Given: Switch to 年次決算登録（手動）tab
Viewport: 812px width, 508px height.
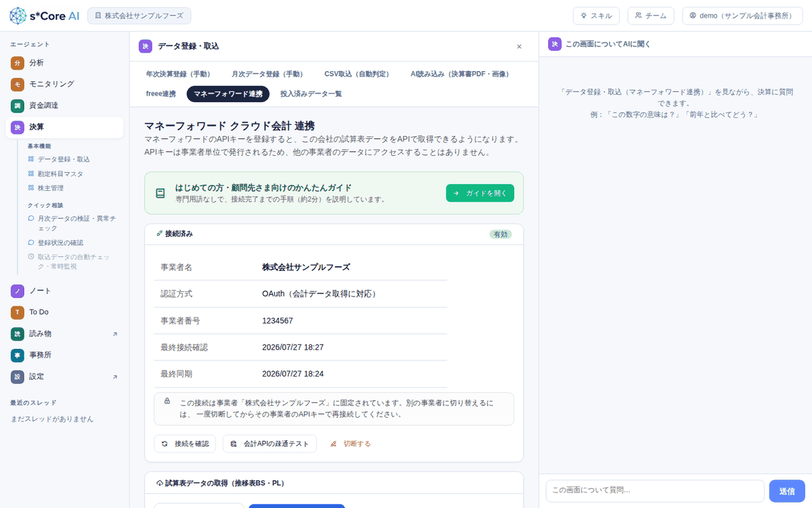Looking at the screenshot, I should (178, 74).
